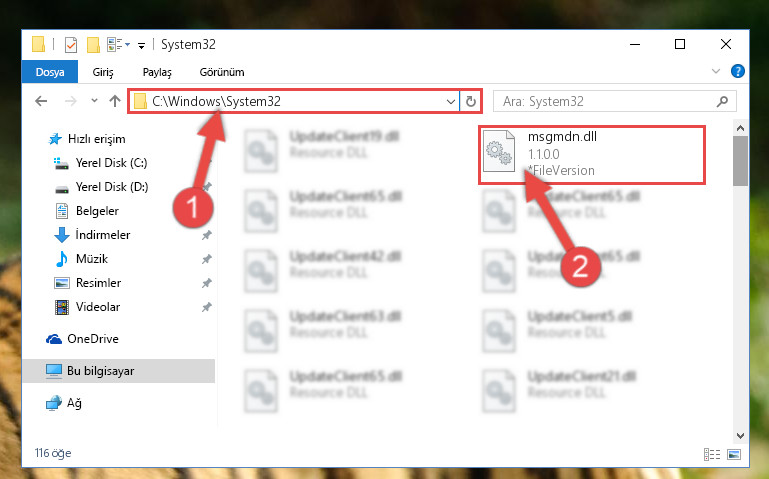Expand the address bar history dropdown
This screenshot has width=769, height=479.
pyautogui.click(x=451, y=101)
